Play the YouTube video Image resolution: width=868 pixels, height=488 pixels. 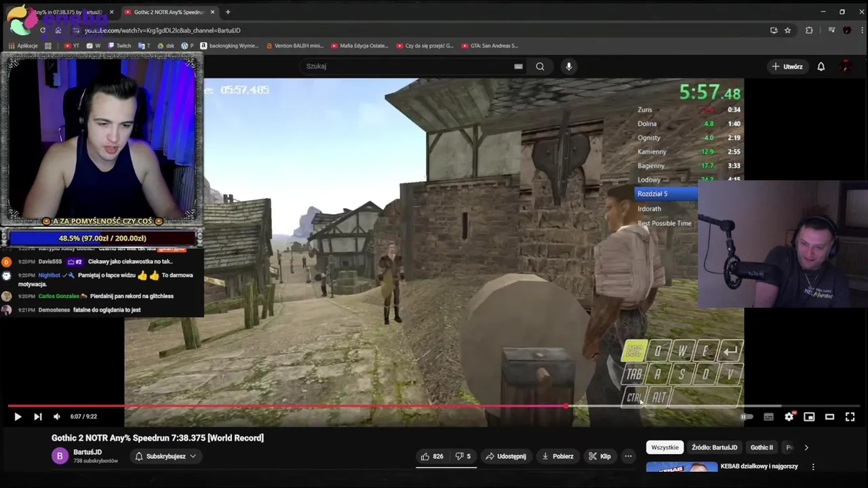click(x=18, y=417)
